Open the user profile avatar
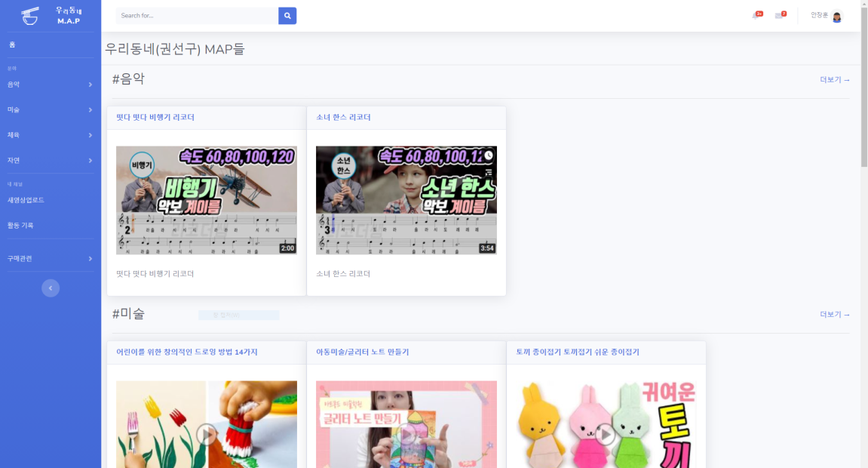The image size is (868, 468). (x=837, y=17)
